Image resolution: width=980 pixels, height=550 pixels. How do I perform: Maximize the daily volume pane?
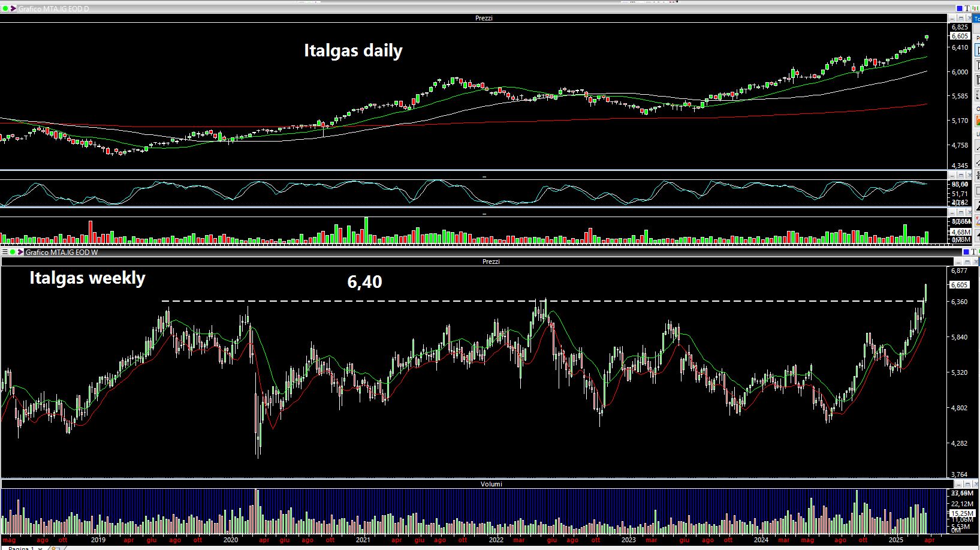click(961, 212)
